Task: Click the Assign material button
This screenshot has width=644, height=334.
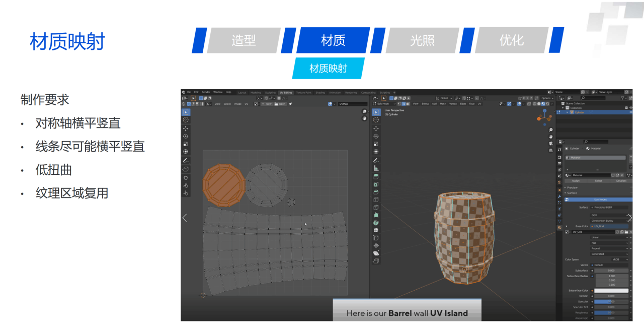Action: tap(576, 180)
